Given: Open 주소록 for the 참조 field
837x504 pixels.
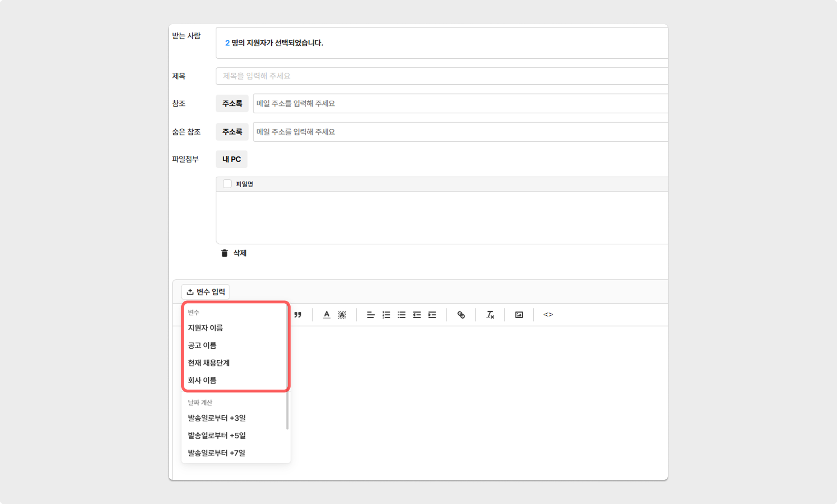Looking at the screenshot, I should 232,104.
